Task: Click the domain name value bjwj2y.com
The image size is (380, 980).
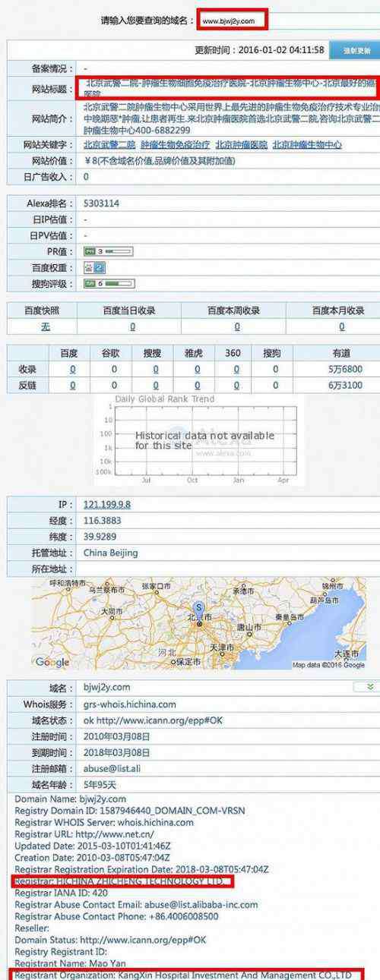Action: point(106,688)
